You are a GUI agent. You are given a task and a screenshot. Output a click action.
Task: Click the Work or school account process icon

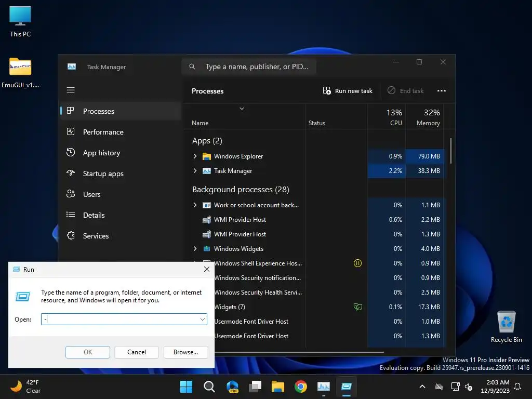coord(207,205)
